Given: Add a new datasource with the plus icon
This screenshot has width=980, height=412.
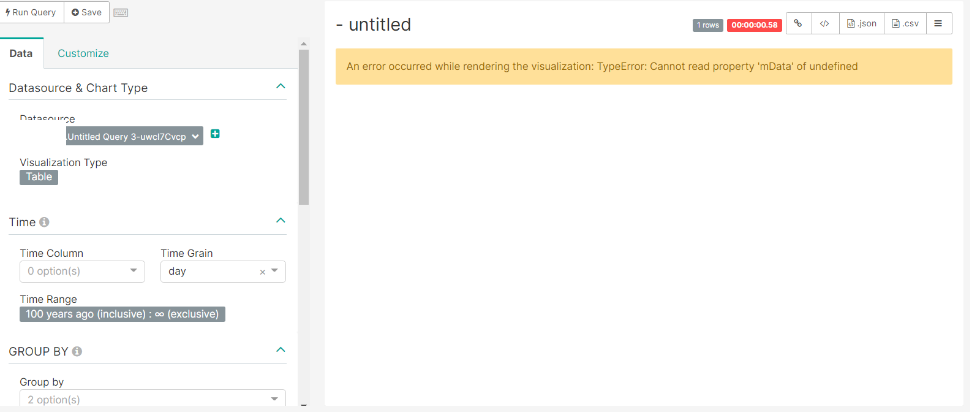Looking at the screenshot, I should click(x=215, y=134).
